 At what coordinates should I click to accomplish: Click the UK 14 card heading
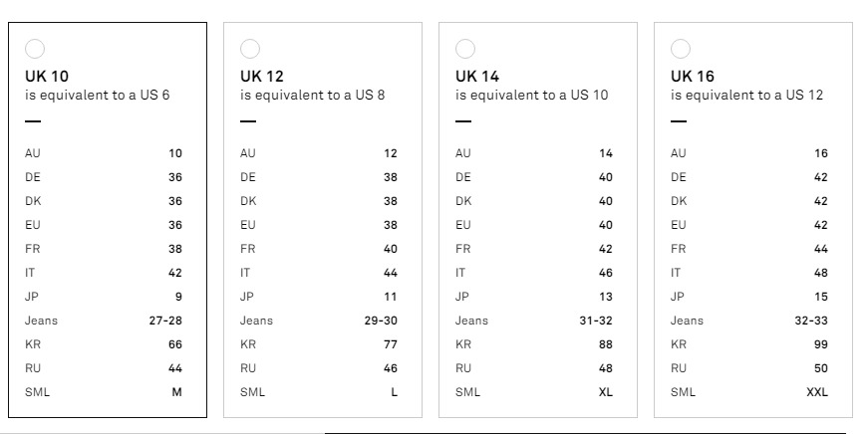coord(477,76)
